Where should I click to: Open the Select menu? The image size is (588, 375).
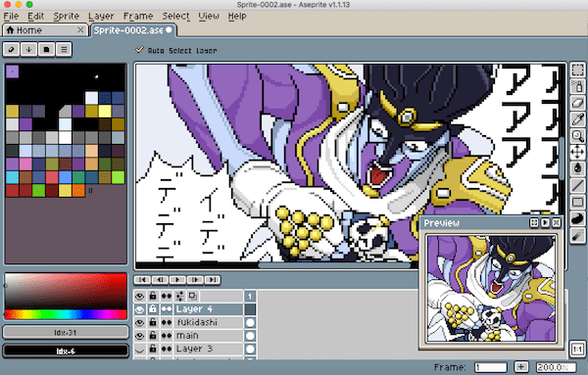point(175,16)
